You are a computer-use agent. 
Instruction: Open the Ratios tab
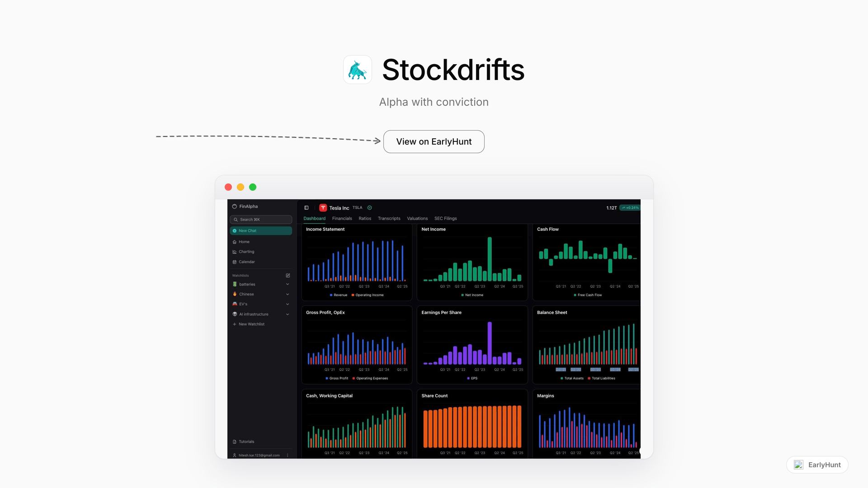pos(365,219)
